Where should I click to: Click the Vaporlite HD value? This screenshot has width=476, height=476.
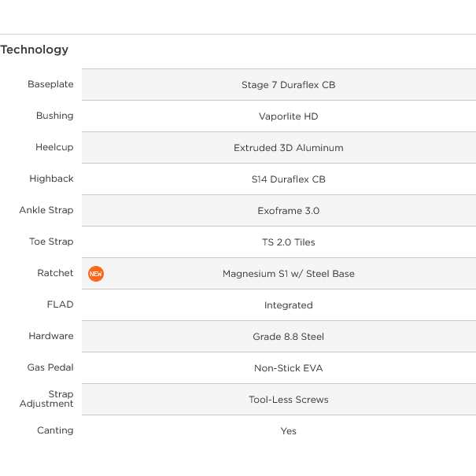pos(289,116)
